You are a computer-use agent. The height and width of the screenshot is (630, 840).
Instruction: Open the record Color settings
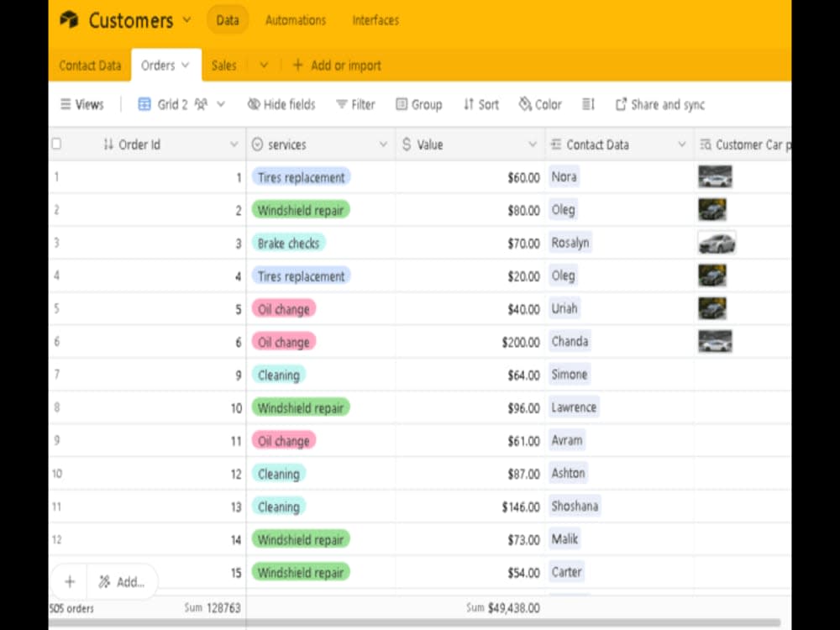(x=540, y=104)
